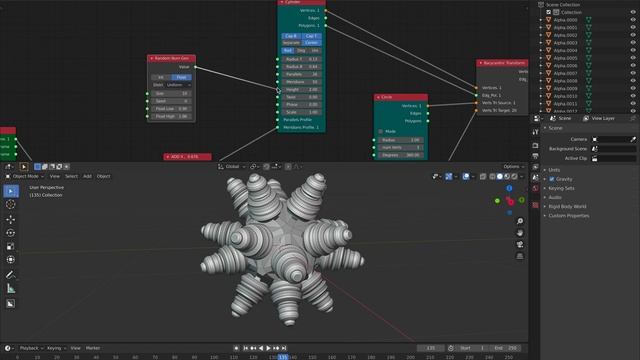Image resolution: width=640 pixels, height=360 pixels.
Task: Click the blue Z axis gizmo handle
Action: coord(509,188)
